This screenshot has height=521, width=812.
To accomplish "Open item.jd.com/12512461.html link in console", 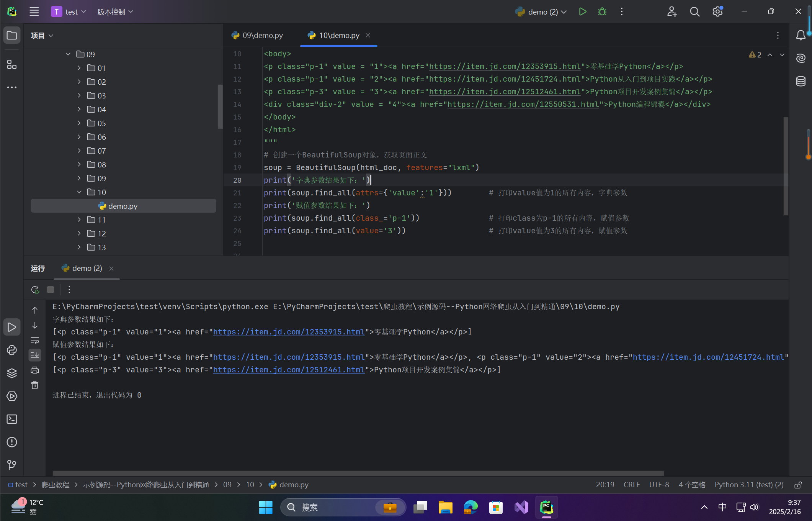I will tap(289, 370).
